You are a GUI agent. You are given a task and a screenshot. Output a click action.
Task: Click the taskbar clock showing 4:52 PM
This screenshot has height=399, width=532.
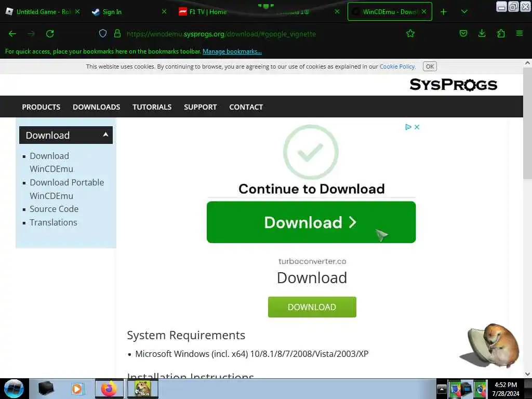pos(506,389)
